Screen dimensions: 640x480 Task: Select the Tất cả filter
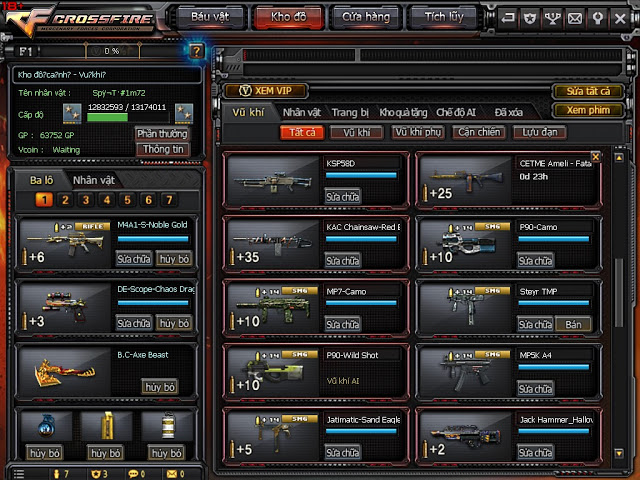[x=302, y=133]
